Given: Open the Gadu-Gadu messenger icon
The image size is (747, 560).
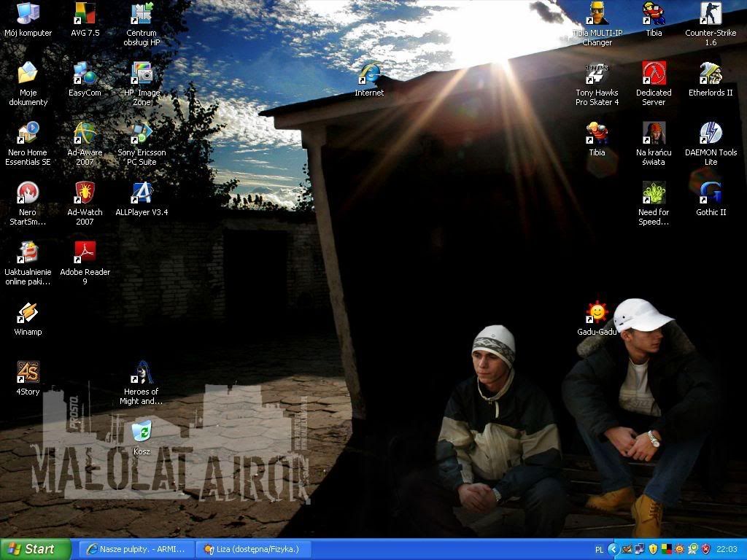Looking at the screenshot, I should (597, 313).
